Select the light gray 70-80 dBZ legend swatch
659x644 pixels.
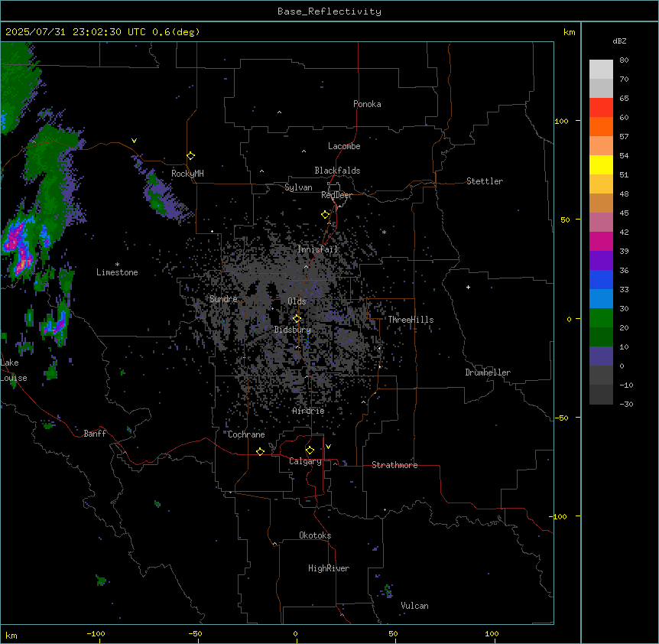coord(601,70)
